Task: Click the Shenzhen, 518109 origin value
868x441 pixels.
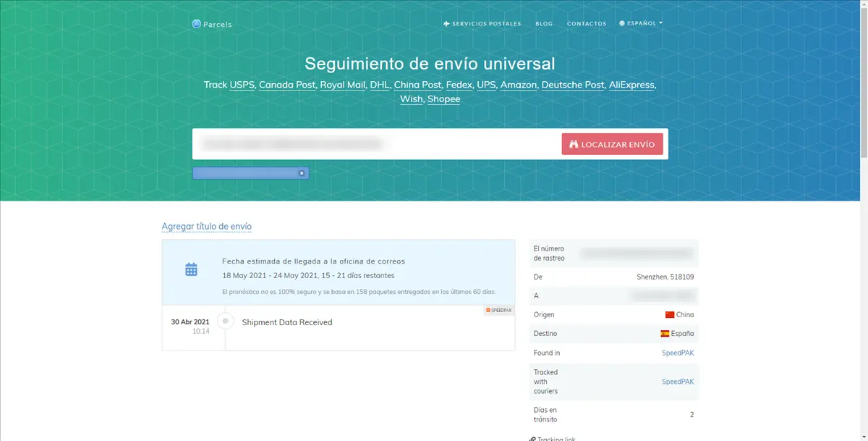Action: click(665, 277)
